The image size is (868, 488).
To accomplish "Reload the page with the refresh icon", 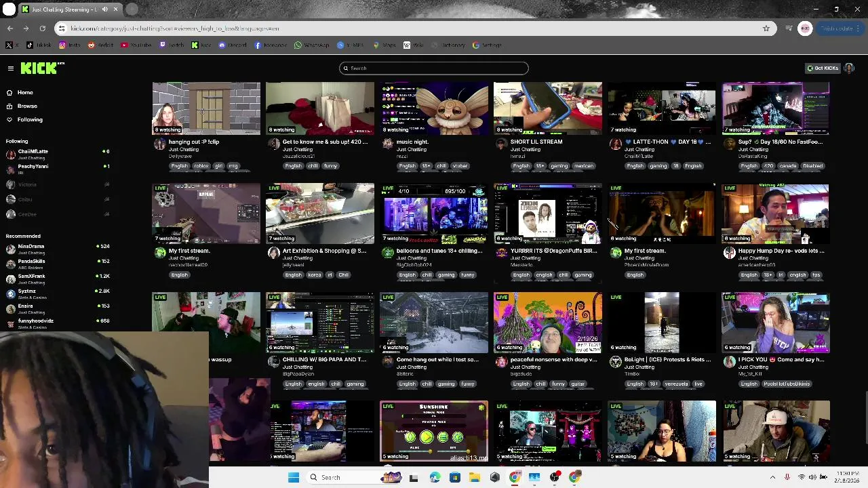I will [42, 28].
